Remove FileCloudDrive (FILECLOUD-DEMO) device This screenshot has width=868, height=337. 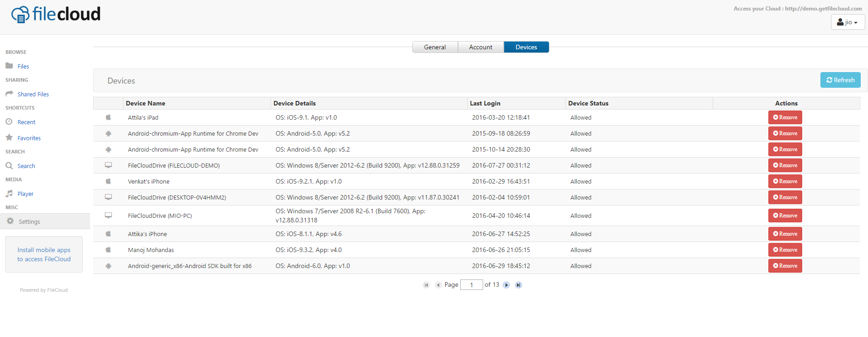[x=785, y=165]
